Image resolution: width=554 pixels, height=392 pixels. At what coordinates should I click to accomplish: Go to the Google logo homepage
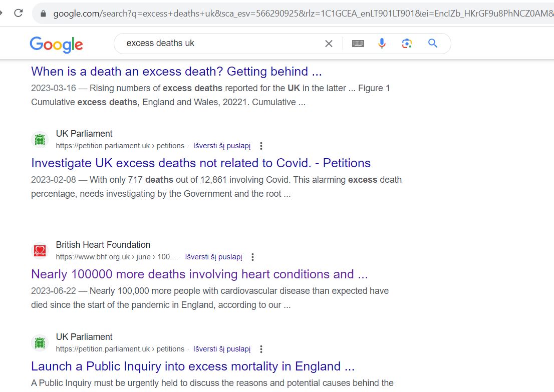point(57,45)
